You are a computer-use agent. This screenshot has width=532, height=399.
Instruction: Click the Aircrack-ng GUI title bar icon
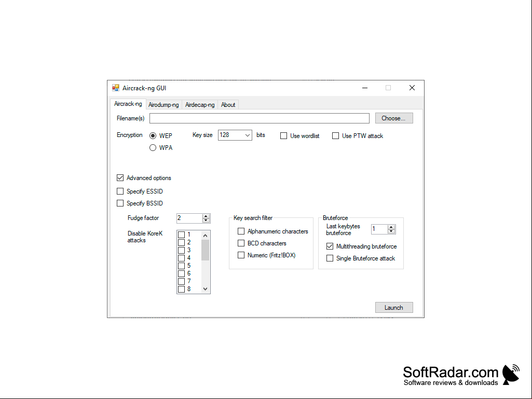116,88
